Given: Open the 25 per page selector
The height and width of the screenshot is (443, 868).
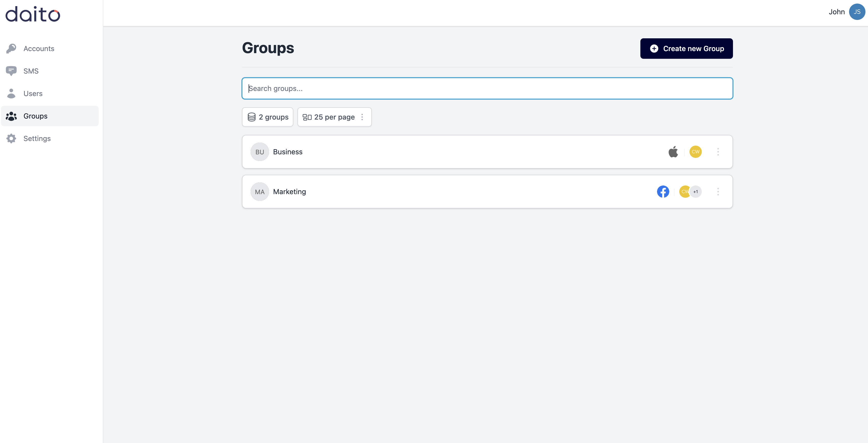Looking at the screenshot, I should coord(334,117).
